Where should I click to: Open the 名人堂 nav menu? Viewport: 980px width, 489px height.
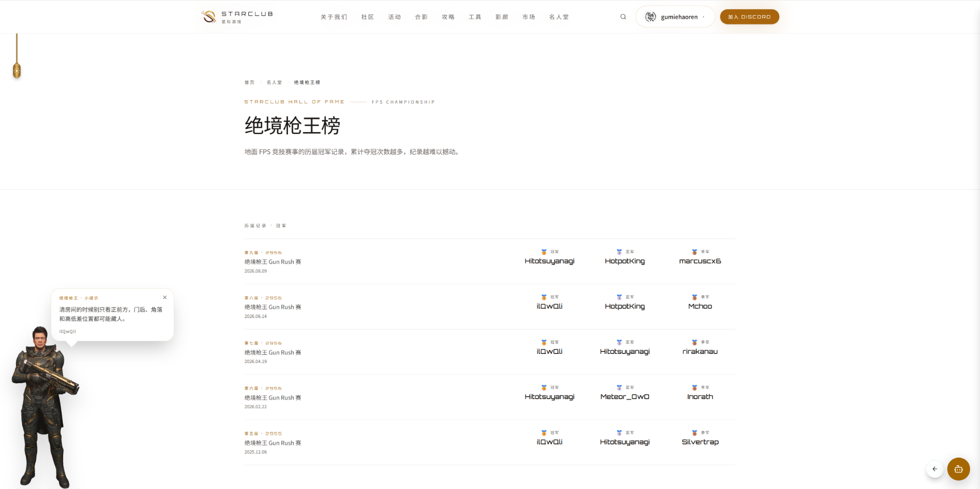click(x=559, y=17)
